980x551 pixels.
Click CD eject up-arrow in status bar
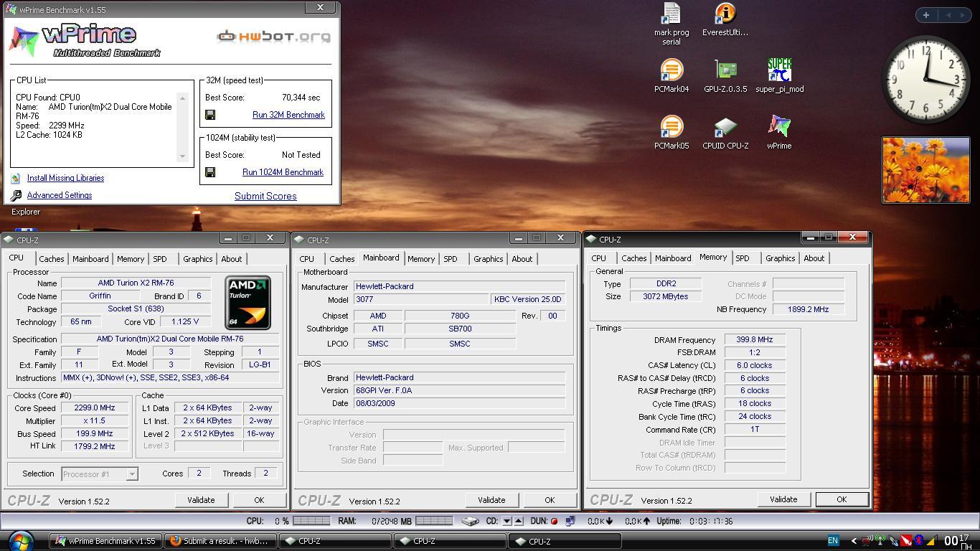pos(519,521)
